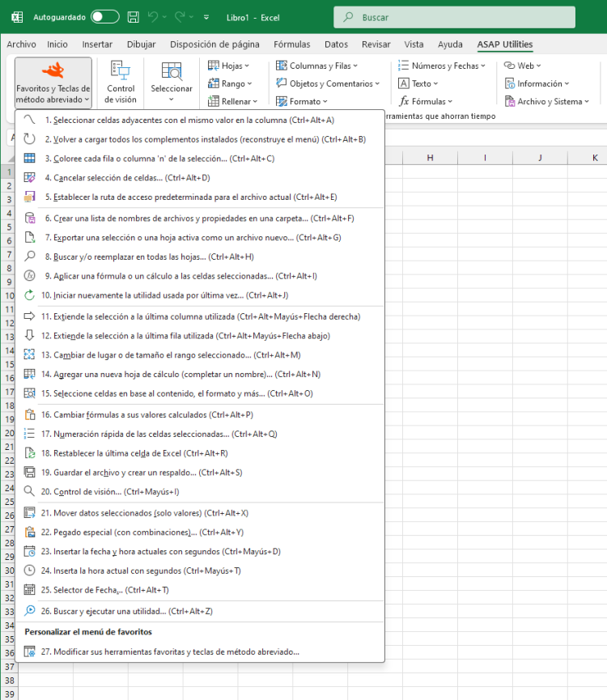Click down arrow icon of item 12
Image resolution: width=607 pixels, height=700 pixels.
point(29,335)
